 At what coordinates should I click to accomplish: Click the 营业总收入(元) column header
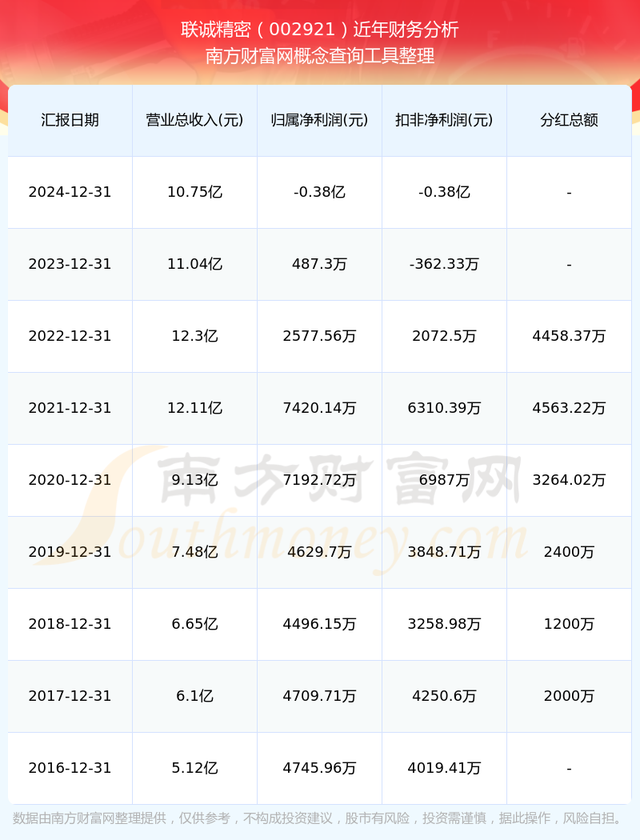tap(194, 120)
